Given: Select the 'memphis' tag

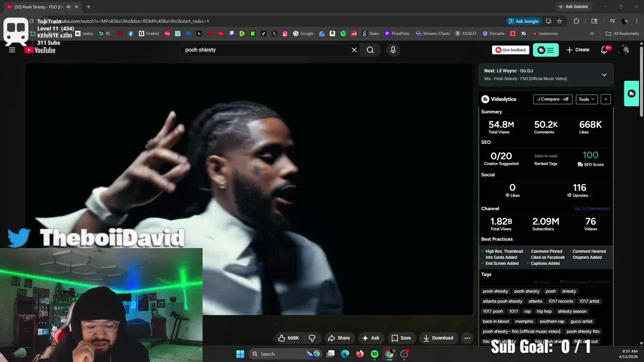Looking at the screenshot, I should pyautogui.click(x=524, y=321).
